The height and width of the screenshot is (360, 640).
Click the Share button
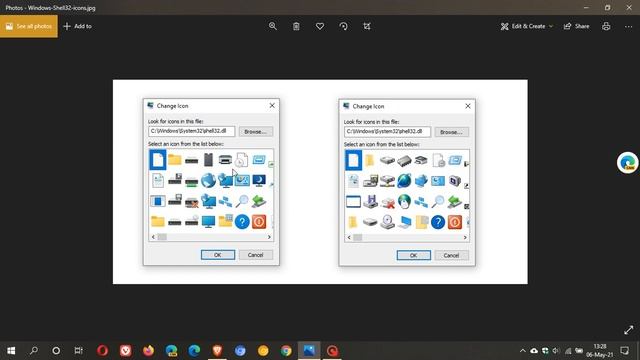click(x=576, y=26)
